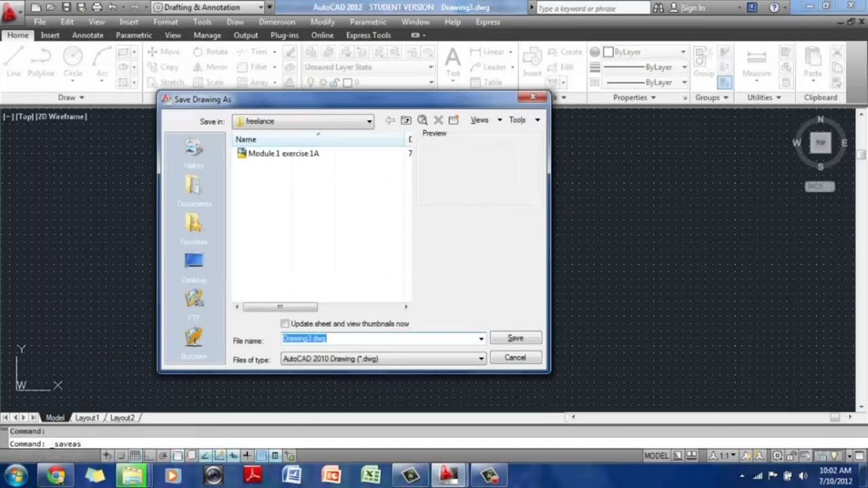
Task: Toggle Show/Hide Lineweight in the status bar
Action: pyautogui.click(x=247, y=455)
